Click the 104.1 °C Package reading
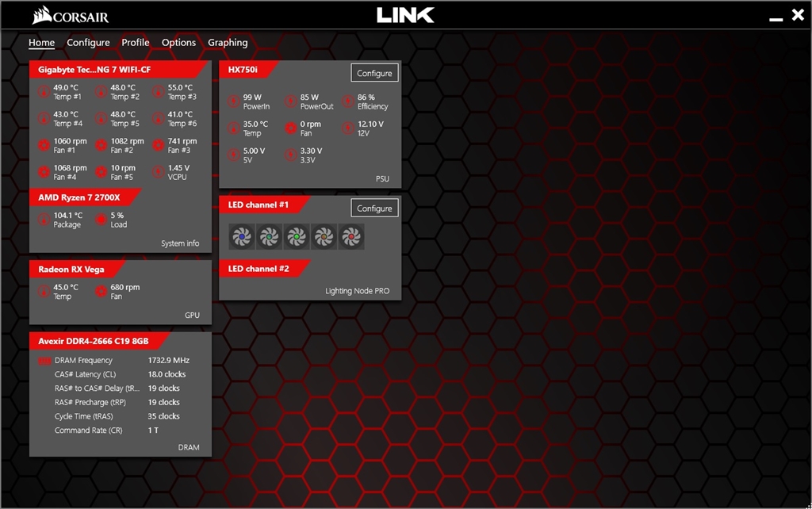Image resolution: width=812 pixels, height=509 pixels. point(68,216)
